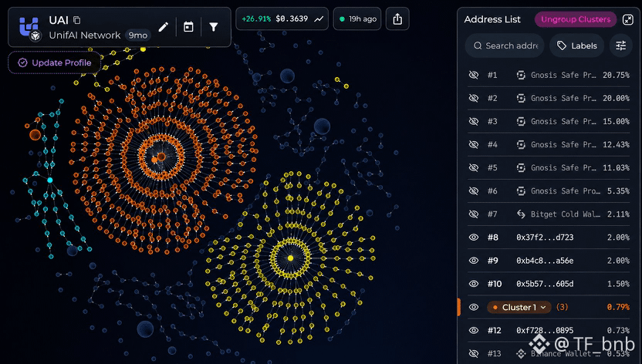Select address 0x37f2...d723

[545, 238]
